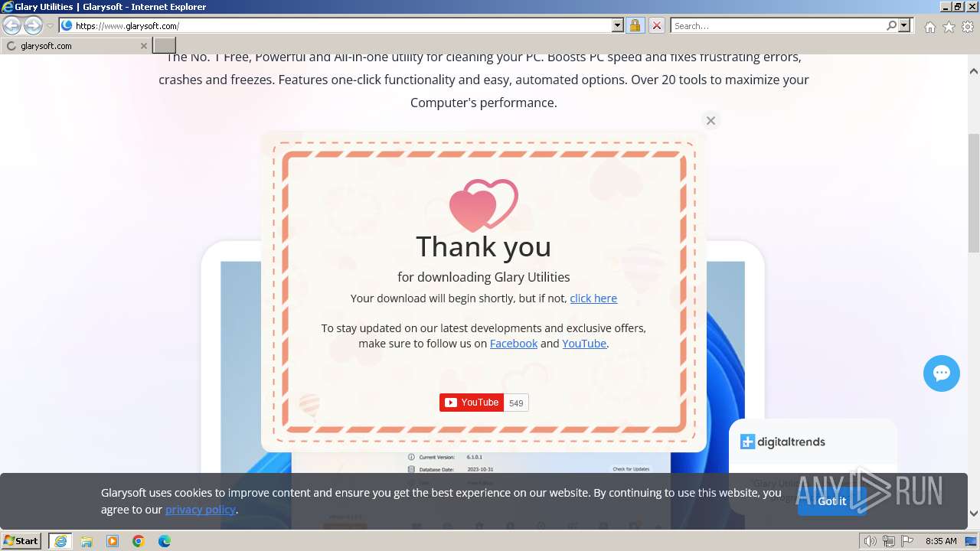Screen dimensions: 980x551
Task: Click the red YouTube subscribe button
Action: pos(472,403)
